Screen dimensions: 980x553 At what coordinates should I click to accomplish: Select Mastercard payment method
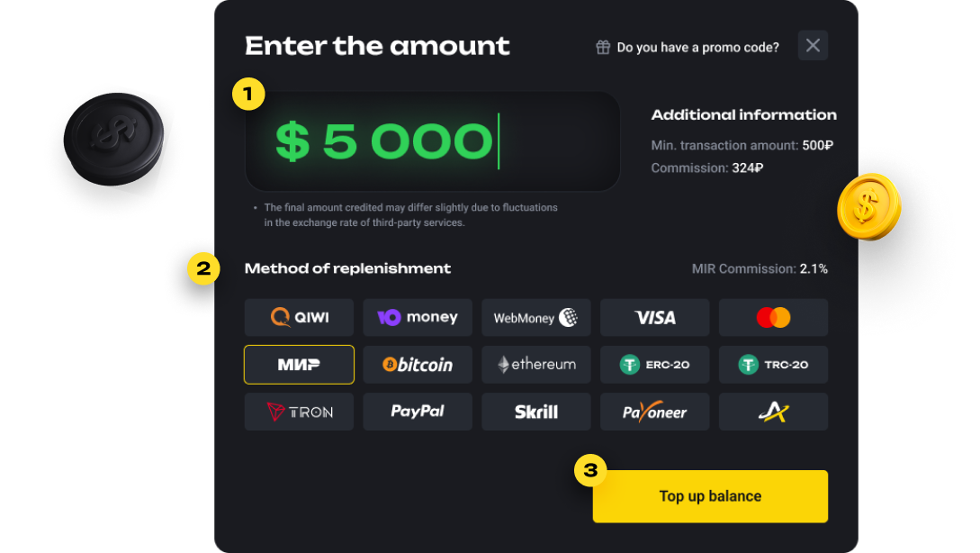773,317
